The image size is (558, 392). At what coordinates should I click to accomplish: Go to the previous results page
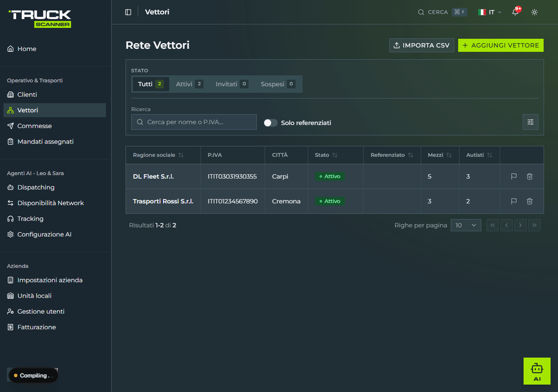507,225
